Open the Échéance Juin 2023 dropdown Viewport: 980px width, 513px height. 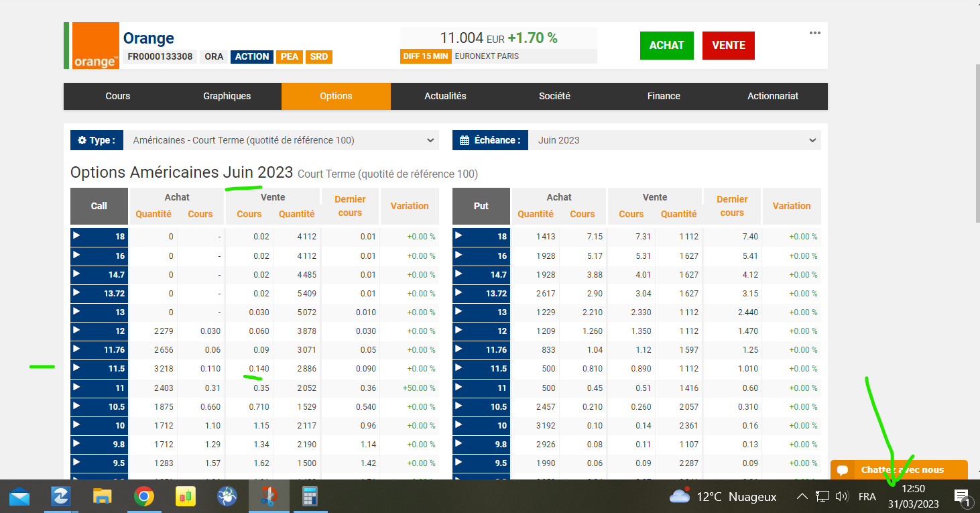click(x=674, y=140)
